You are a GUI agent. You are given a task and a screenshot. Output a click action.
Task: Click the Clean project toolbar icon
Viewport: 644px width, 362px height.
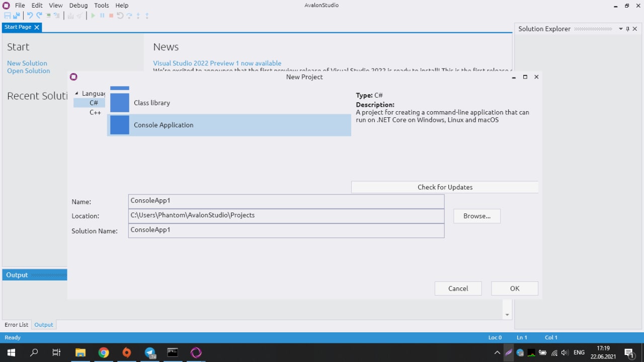click(x=79, y=16)
